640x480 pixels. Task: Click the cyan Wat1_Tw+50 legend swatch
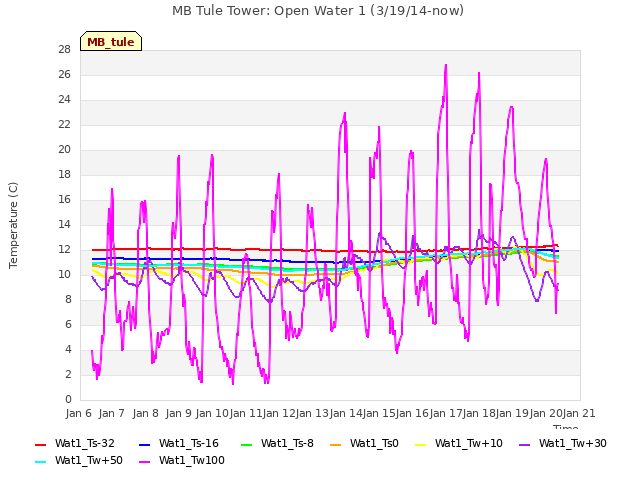tap(41, 462)
